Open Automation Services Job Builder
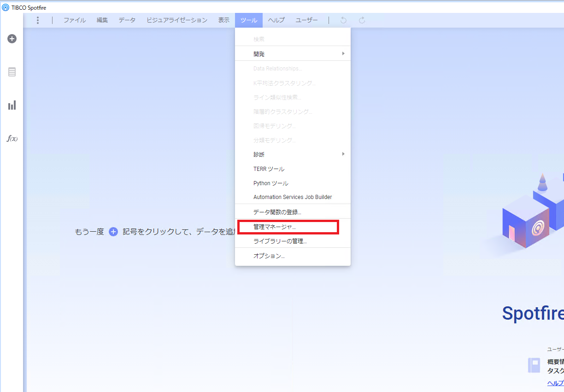 [x=293, y=197]
